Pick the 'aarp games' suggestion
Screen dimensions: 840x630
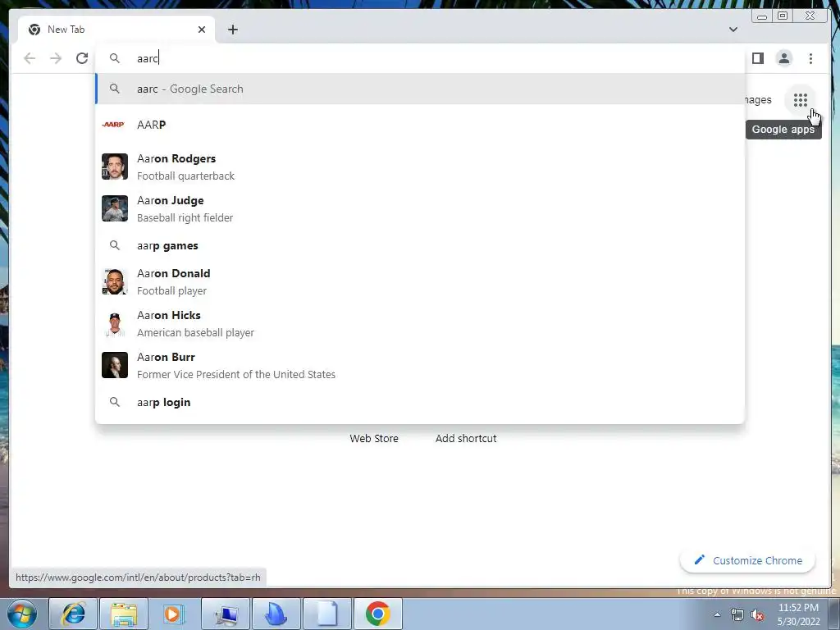(419, 245)
